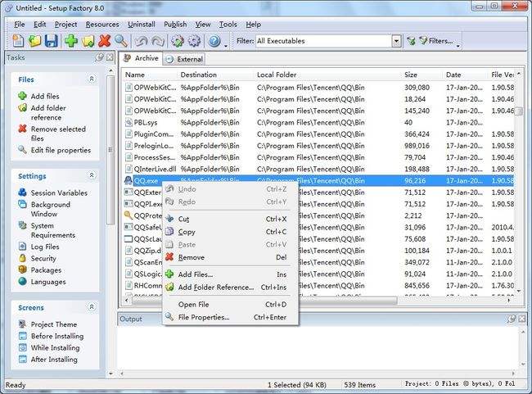Choose Add Folder Reference... from context menu
Screen dimensions: 532x394
(231, 288)
